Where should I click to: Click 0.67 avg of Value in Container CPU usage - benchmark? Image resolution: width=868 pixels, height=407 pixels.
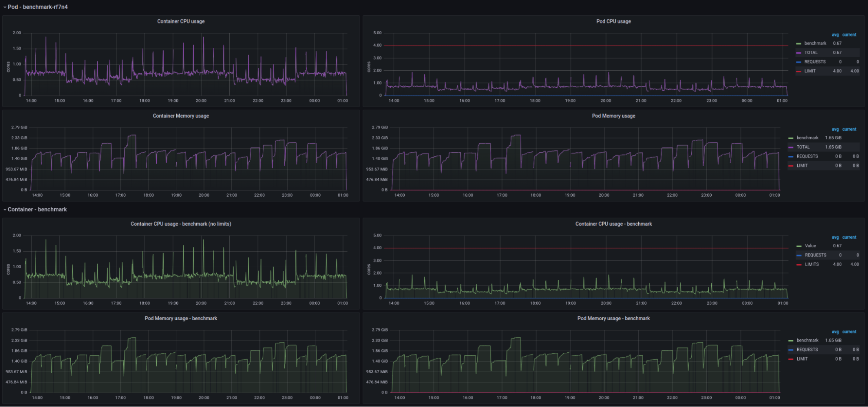point(837,246)
